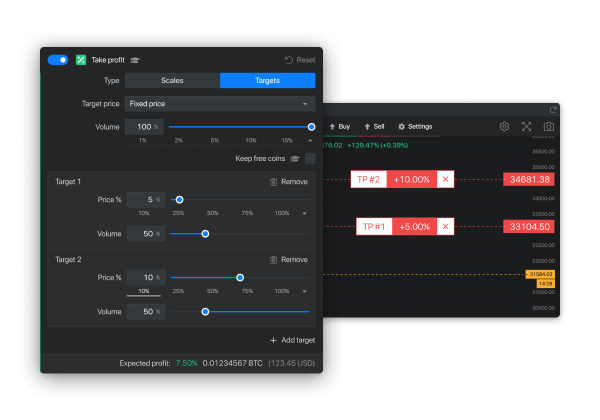The width and height of the screenshot is (600, 420).
Task: Pick 10% price preset for Target 2
Action: [144, 291]
